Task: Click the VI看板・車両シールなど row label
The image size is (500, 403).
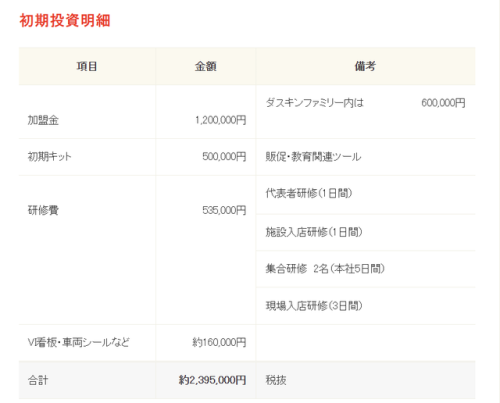Action: 78,342
